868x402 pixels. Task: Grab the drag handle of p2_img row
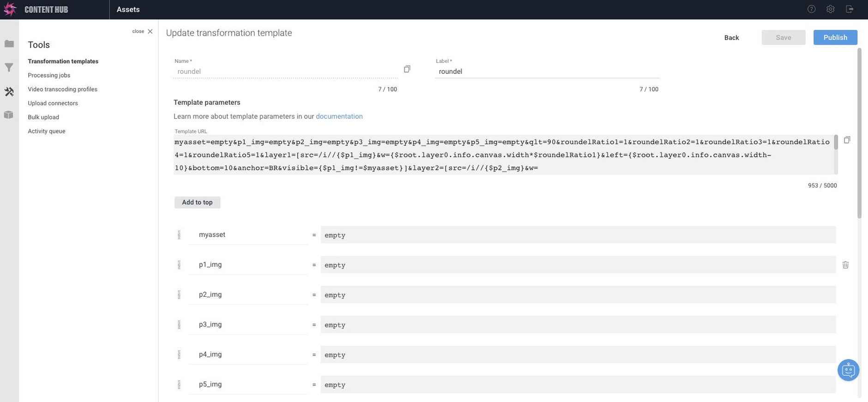click(x=179, y=295)
